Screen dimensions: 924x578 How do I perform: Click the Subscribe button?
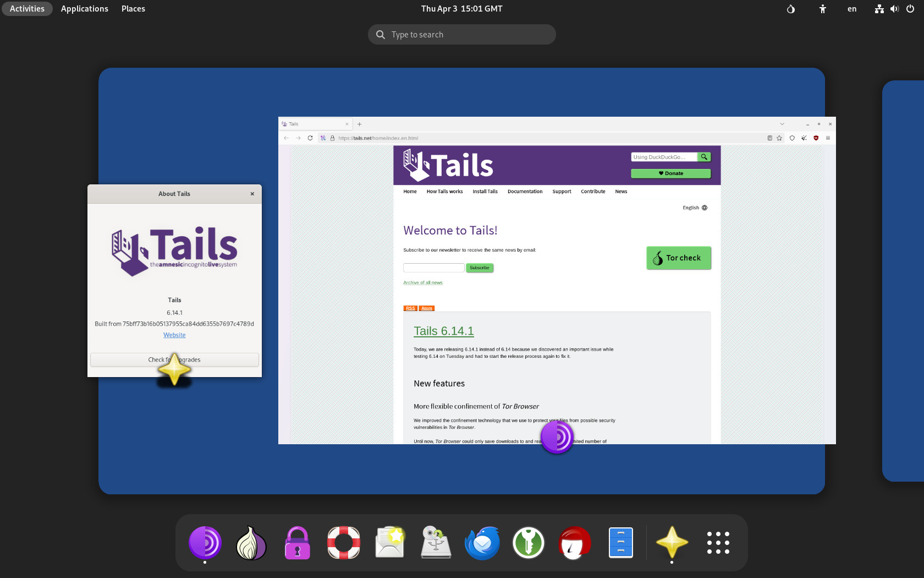coord(480,268)
